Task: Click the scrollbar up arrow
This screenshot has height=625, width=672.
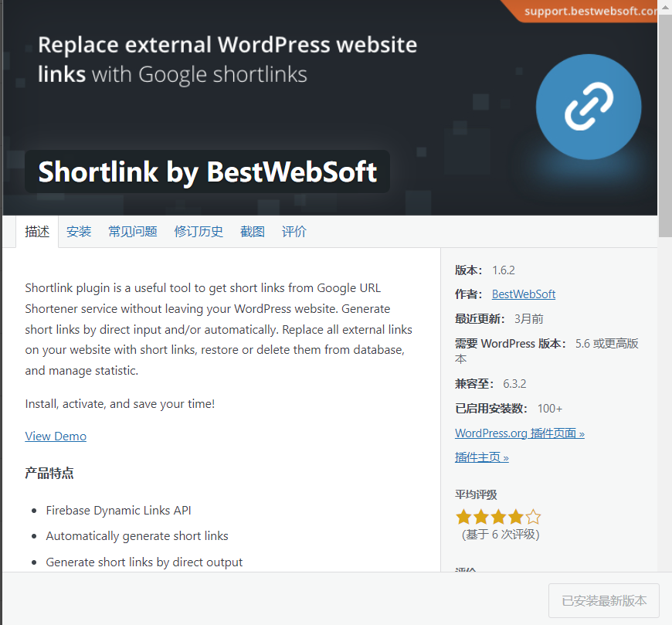Action: (665, 7)
